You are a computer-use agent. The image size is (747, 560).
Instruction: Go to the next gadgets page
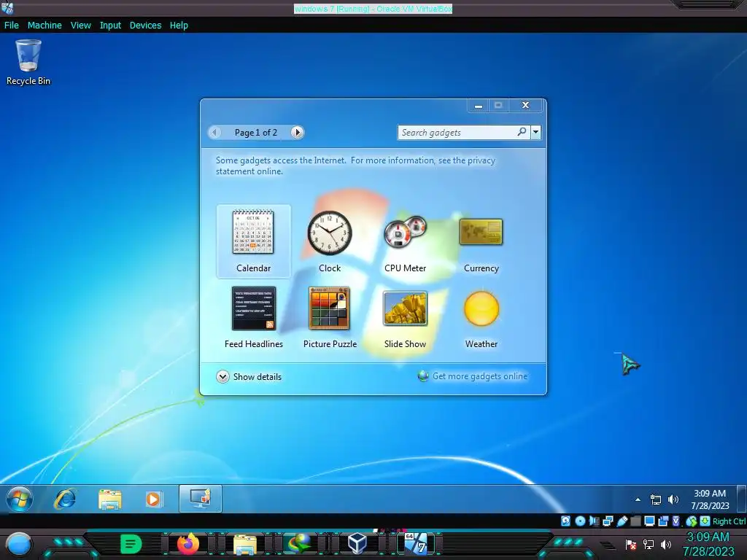pos(298,133)
